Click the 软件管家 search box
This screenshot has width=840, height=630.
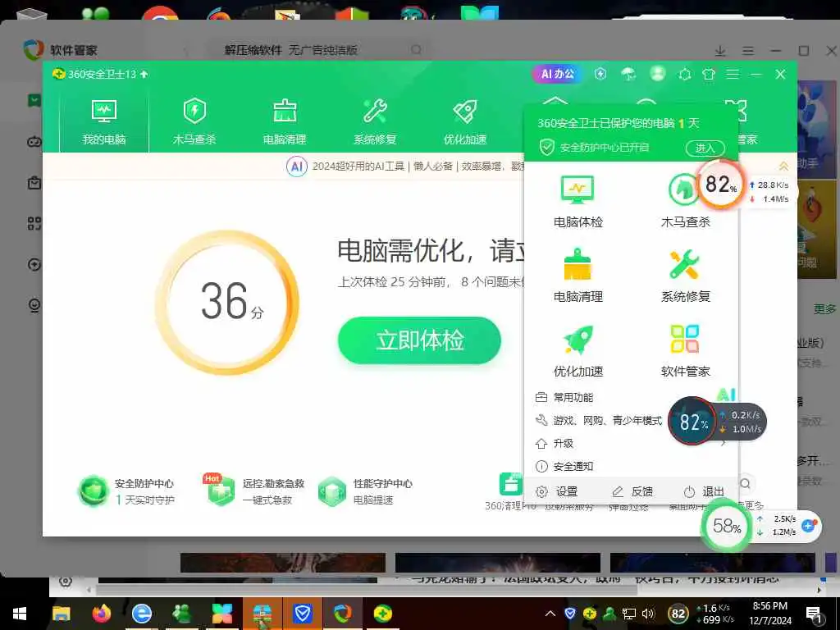[x=320, y=50]
